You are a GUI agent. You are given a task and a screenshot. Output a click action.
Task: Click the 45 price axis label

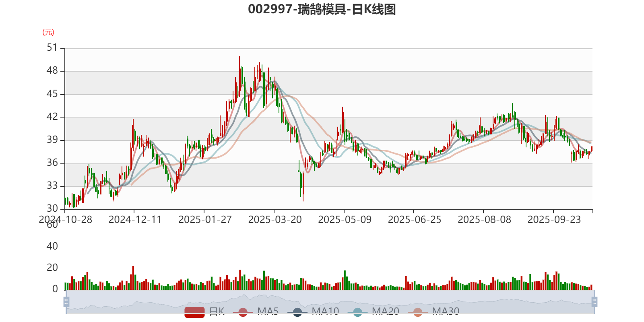[x=52, y=94]
